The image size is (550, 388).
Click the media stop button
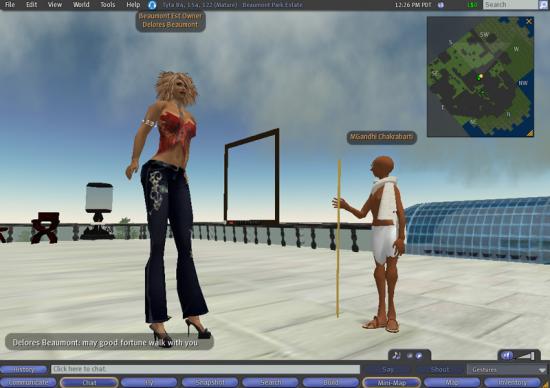(409, 355)
